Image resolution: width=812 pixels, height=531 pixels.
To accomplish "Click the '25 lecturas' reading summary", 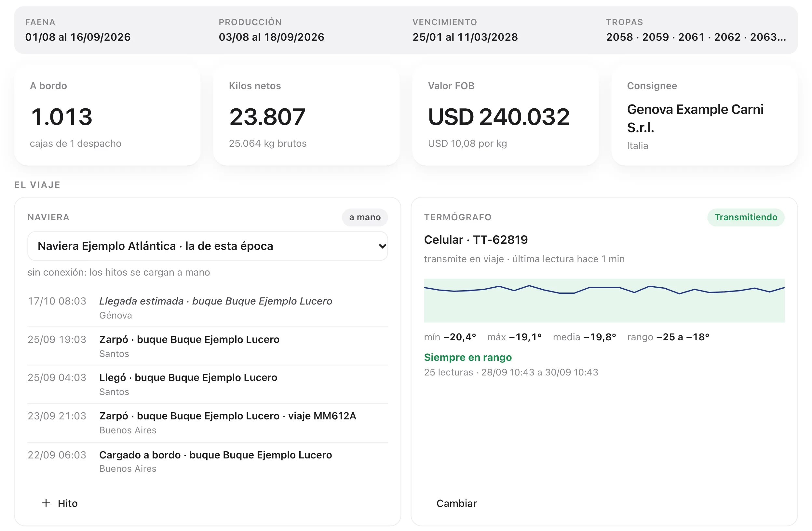I will click(511, 372).
